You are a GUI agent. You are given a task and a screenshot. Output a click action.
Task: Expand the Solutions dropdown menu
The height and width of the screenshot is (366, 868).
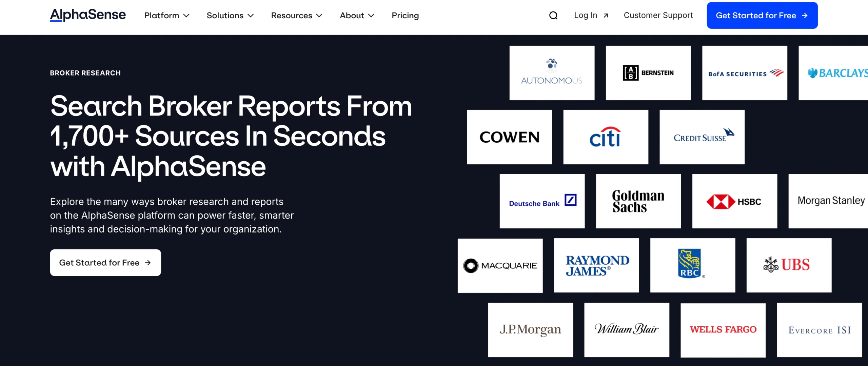(x=230, y=16)
